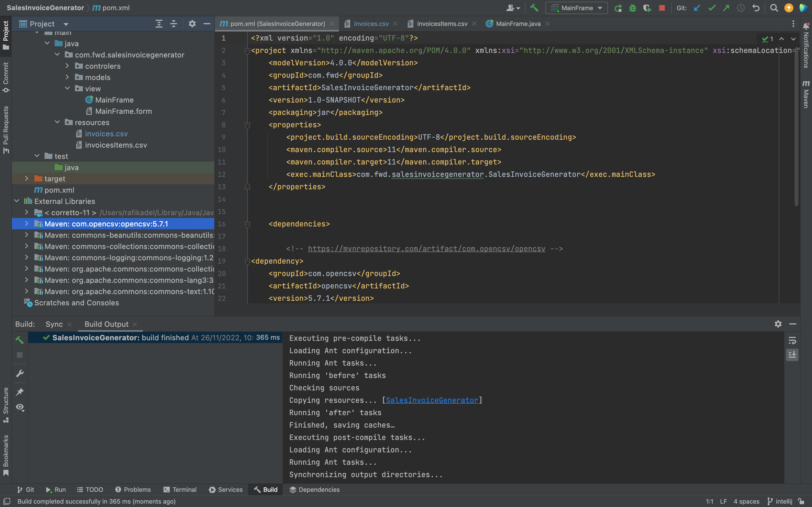Open Search Everywhere magnifier icon
Viewport: 812px width, 507px height.
pyautogui.click(x=774, y=8)
